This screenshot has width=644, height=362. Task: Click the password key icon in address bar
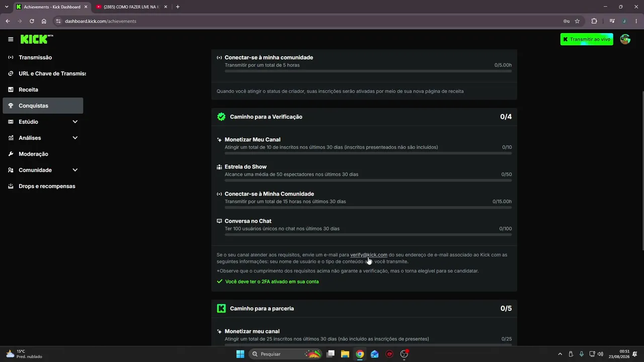point(566,21)
